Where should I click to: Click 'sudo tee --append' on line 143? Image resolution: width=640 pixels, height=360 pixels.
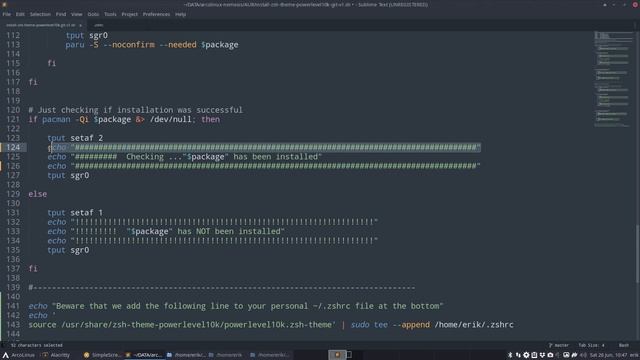(x=390, y=325)
